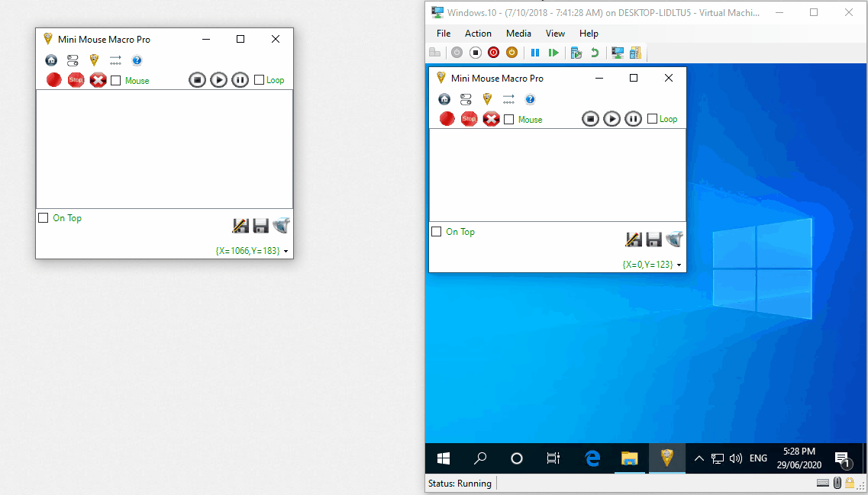Screen dimensions: 868x495
Task: Click the red Record button in the left window
Action: coord(53,80)
